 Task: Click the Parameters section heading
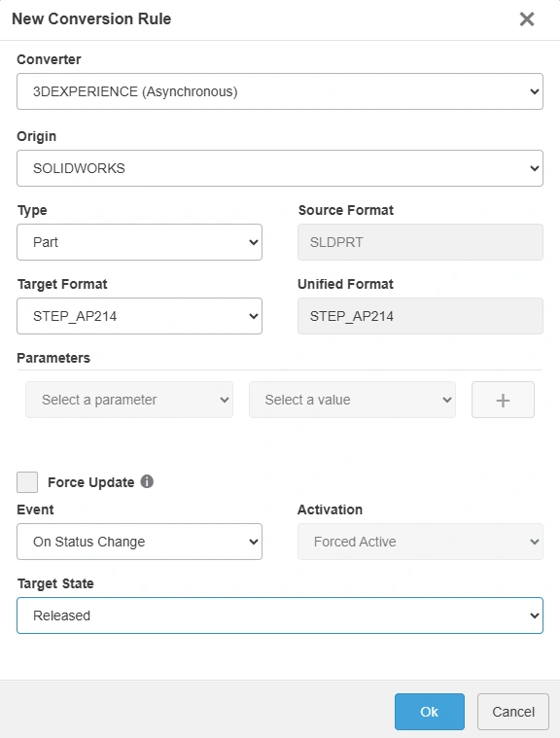(53, 358)
